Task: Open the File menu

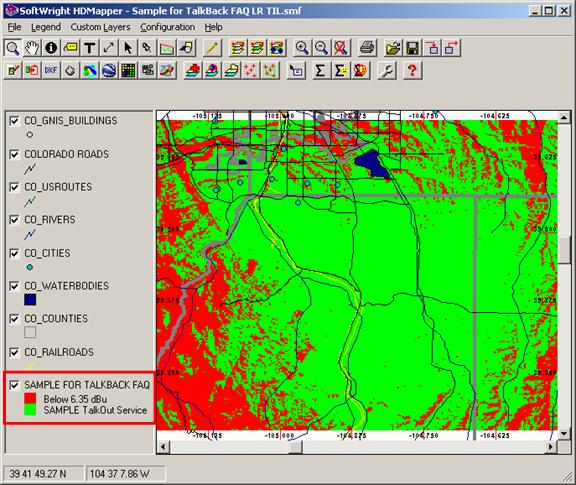Action: [x=14, y=27]
